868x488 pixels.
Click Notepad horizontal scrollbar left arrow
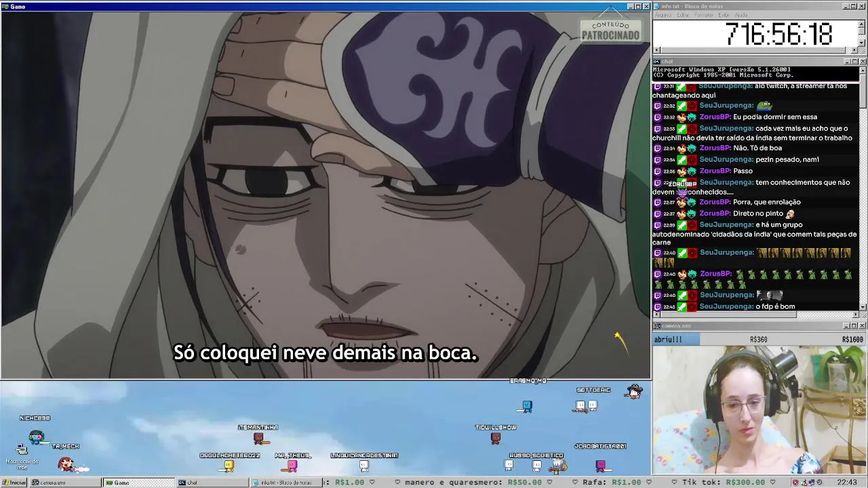tap(656, 50)
